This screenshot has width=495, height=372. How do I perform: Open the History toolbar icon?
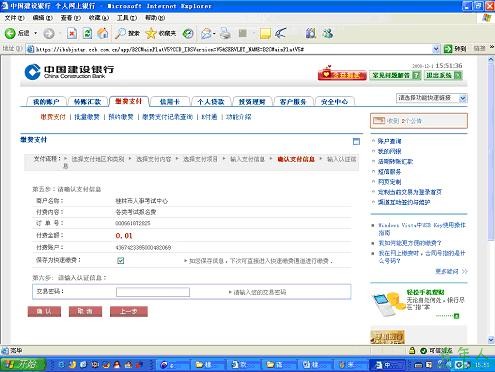188,33
